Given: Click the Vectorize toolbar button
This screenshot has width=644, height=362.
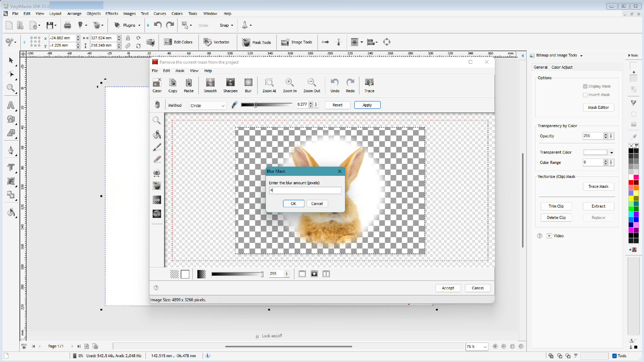Looking at the screenshot, I should 216,42.
